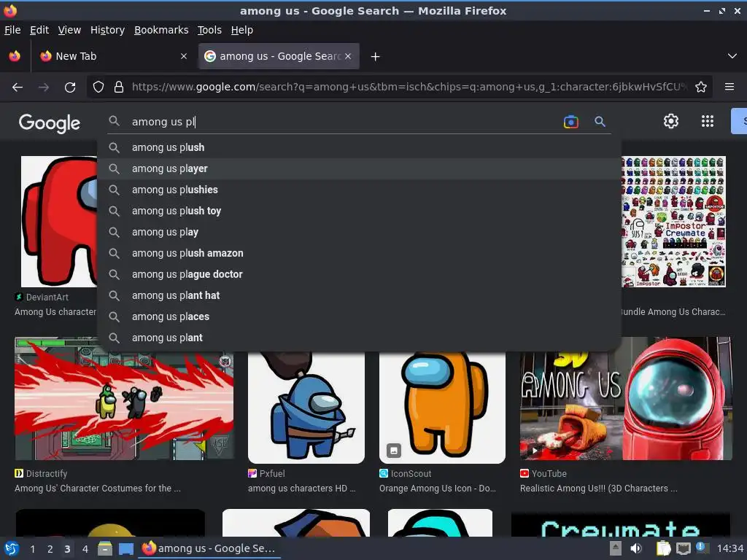Click the Firefox taskbar window button
Image resolution: width=747 pixels, height=560 pixels.
coord(209,548)
